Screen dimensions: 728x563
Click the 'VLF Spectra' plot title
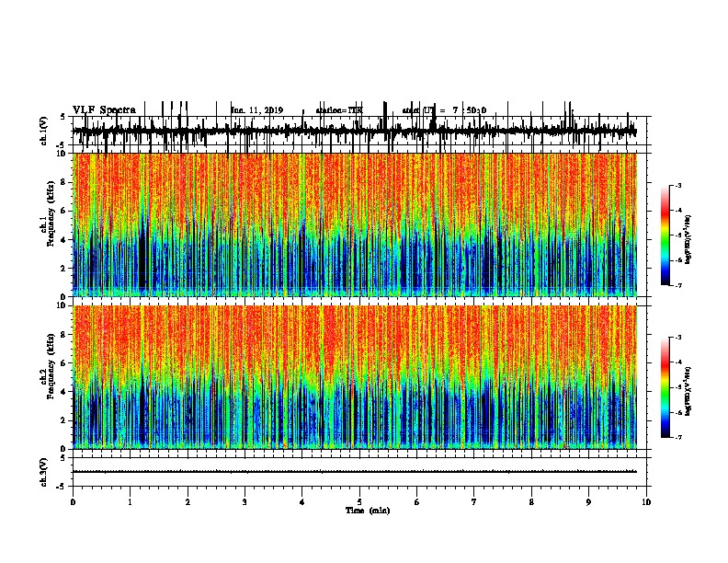tap(104, 110)
